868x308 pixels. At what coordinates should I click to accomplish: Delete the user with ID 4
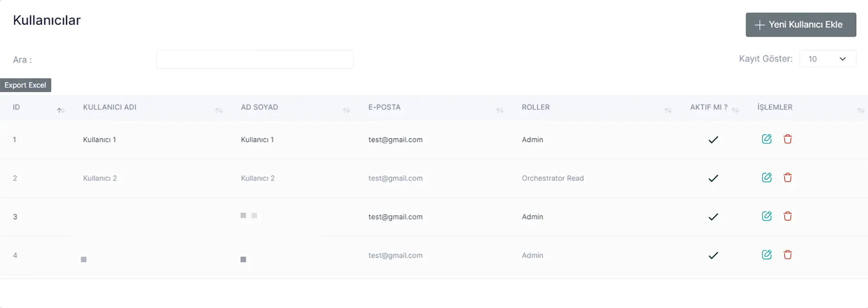pos(788,255)
